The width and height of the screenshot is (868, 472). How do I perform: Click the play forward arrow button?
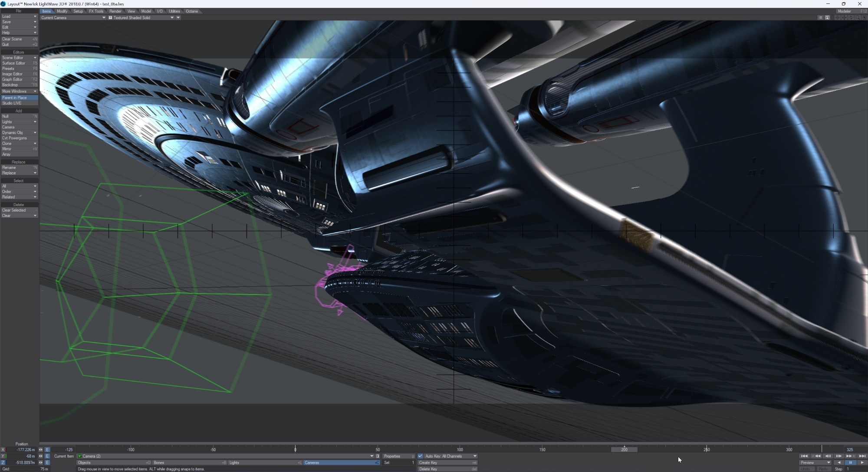pos(862,462)
